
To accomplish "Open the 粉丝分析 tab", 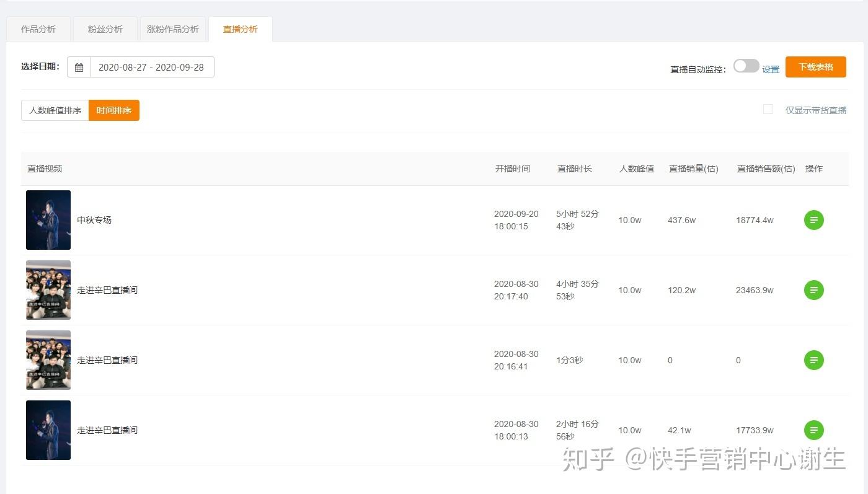I will click(105, 29).
